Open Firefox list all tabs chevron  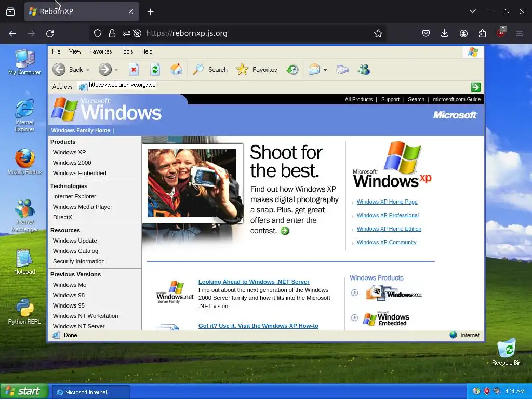473,11
